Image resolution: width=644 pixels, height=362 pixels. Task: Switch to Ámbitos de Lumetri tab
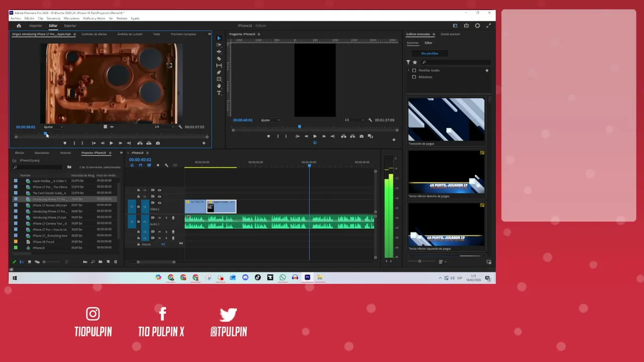pos(130,34)
